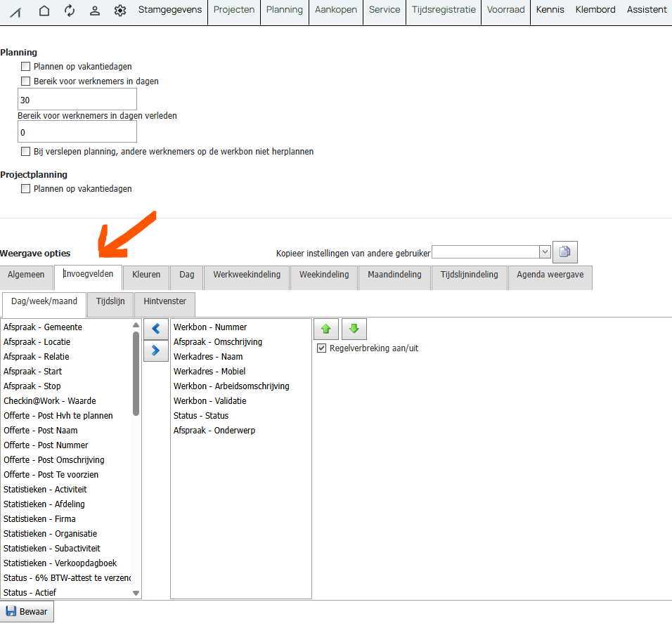Switch to the Agenda weergave tab
Image resolution: width=672 pixels, height=628 pixels.
[x=550, y=277]
